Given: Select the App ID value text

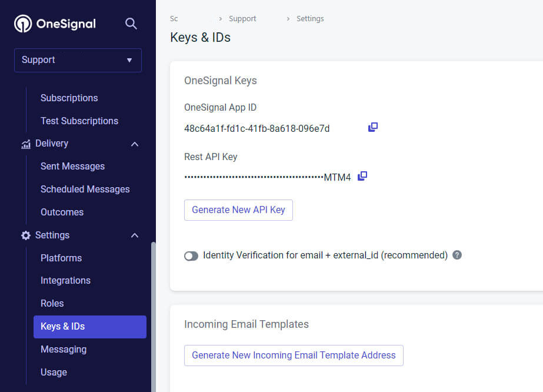Looking at the screenshot, I should 256,128.
